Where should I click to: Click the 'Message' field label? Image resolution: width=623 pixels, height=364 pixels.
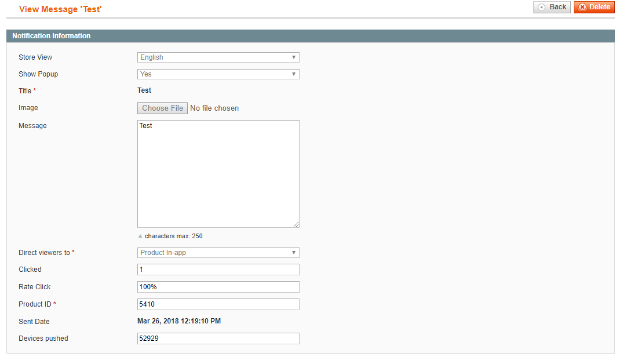pyautogui.click(x=32, y=126)
